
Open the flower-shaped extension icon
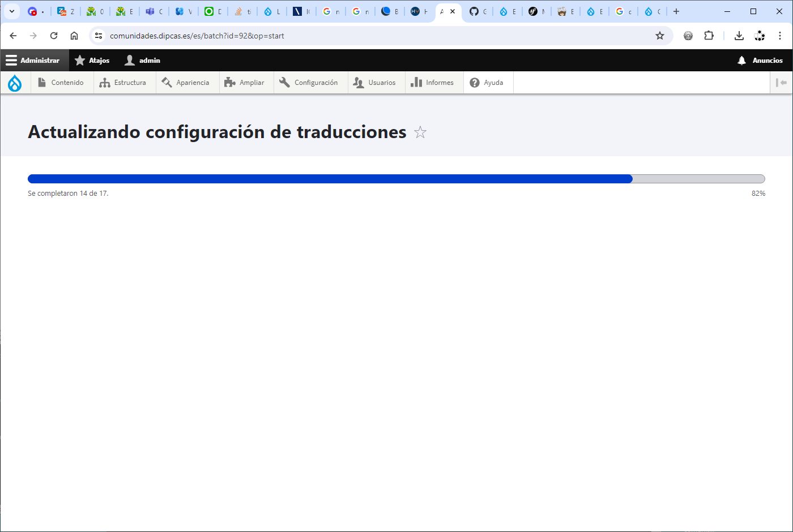pyautogui.click(x=688, y=36)
